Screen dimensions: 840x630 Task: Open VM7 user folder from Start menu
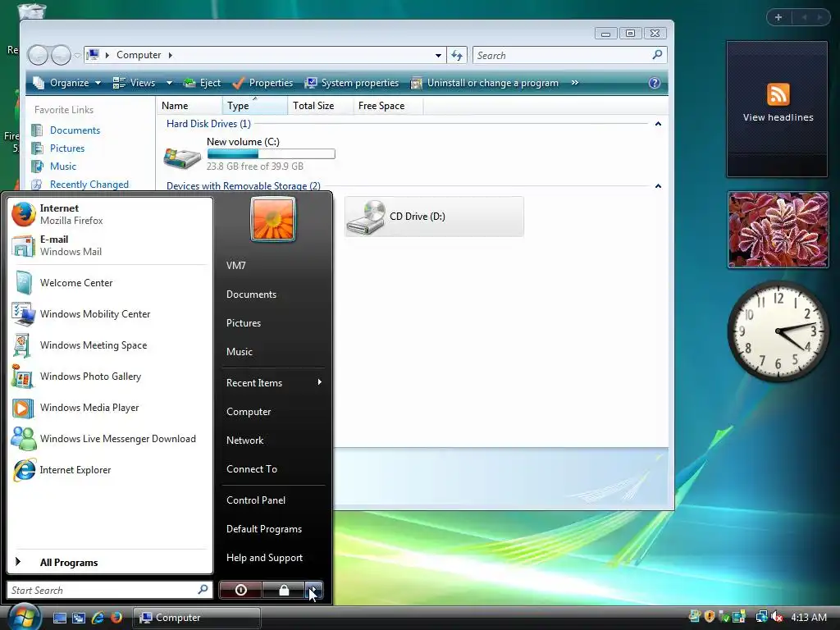coord(273,265)
